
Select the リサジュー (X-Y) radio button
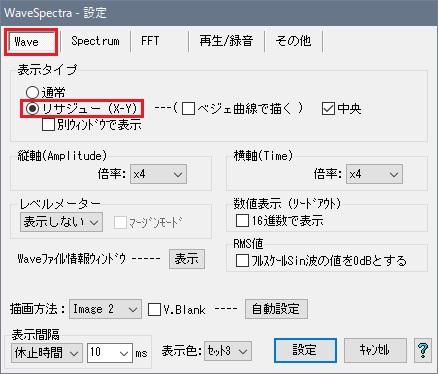(32, 108)
